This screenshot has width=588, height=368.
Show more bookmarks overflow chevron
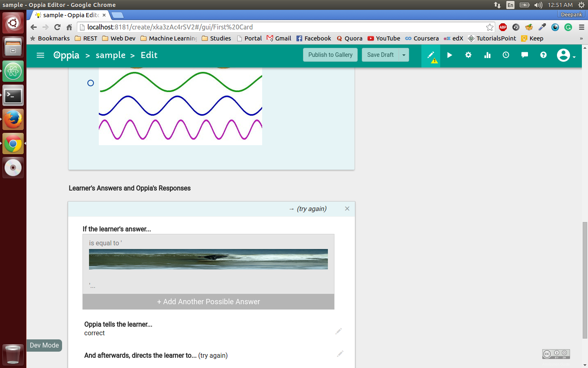pos(581,38)
